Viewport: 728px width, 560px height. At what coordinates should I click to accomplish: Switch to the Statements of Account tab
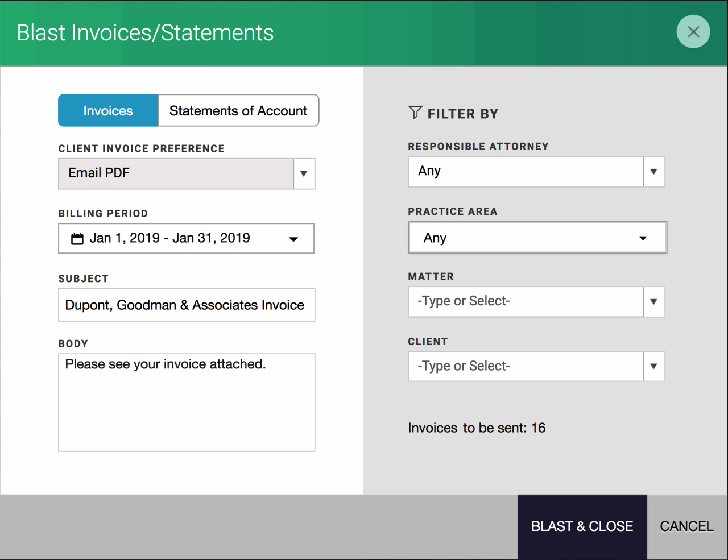click(238, 110)
